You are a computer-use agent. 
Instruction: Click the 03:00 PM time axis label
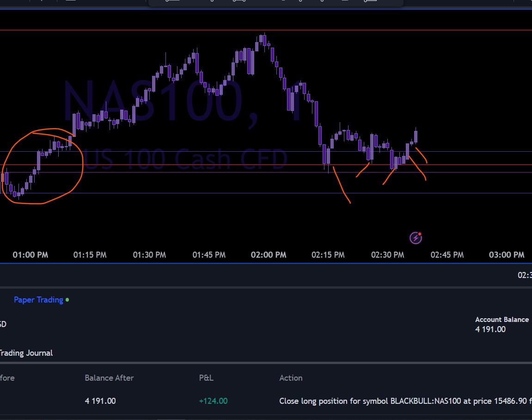tap(507, 255)
